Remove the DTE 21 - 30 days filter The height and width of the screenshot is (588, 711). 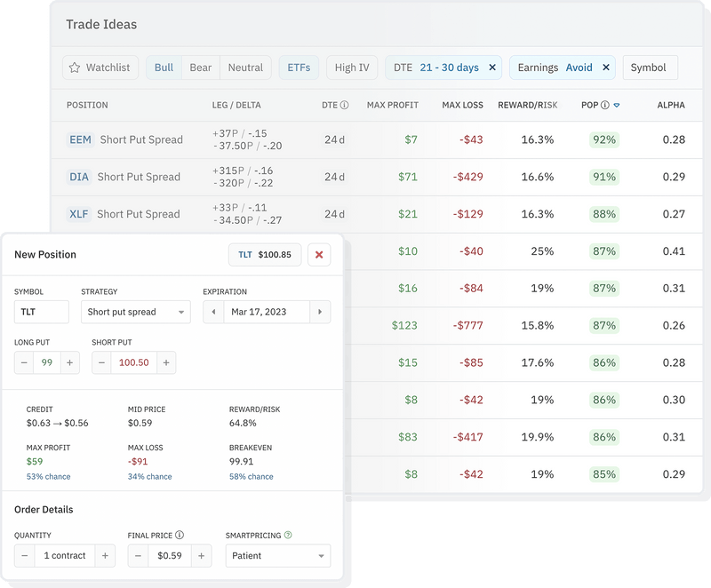(494, 68)
